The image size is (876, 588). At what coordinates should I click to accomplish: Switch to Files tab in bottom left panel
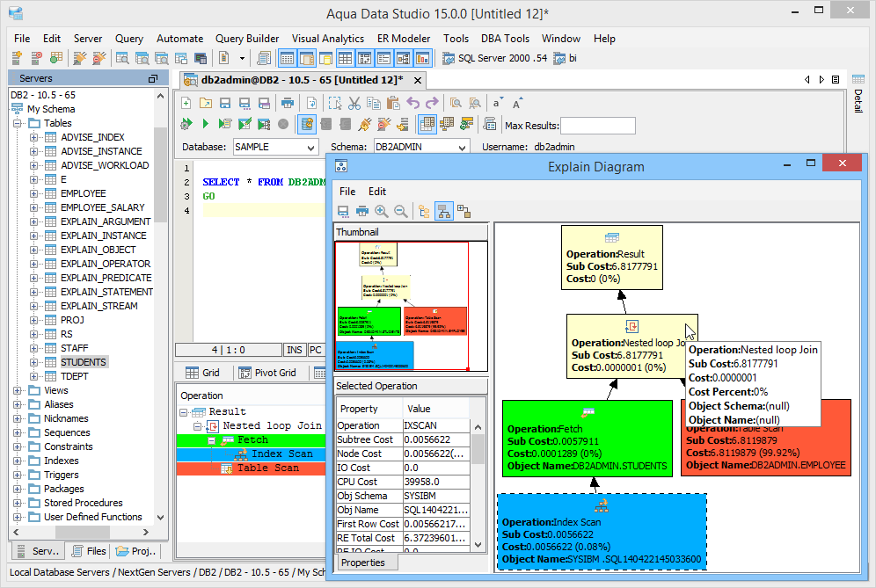[x=89, y=551]
